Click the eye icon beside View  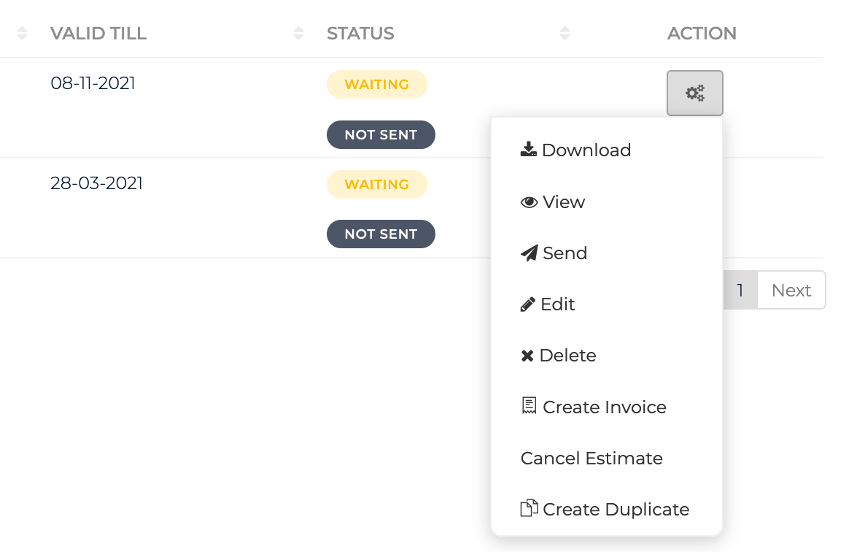529,202
